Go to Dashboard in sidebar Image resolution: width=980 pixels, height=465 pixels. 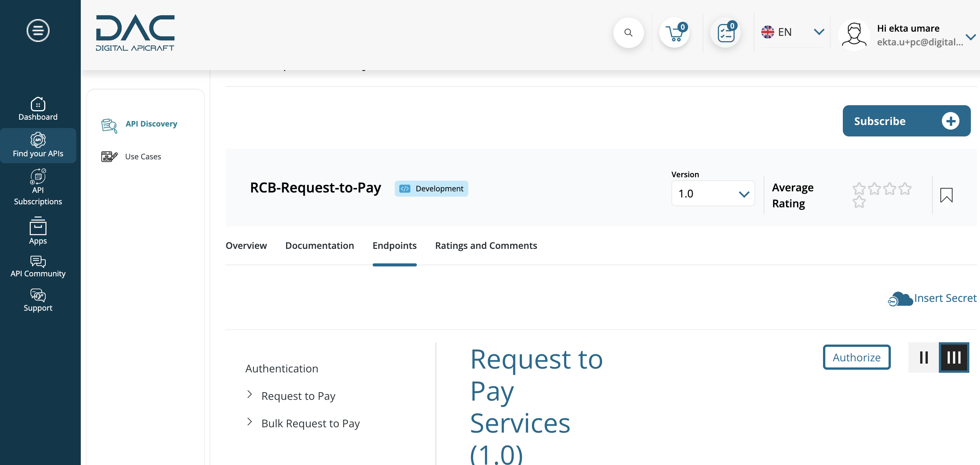coord(38,109)
